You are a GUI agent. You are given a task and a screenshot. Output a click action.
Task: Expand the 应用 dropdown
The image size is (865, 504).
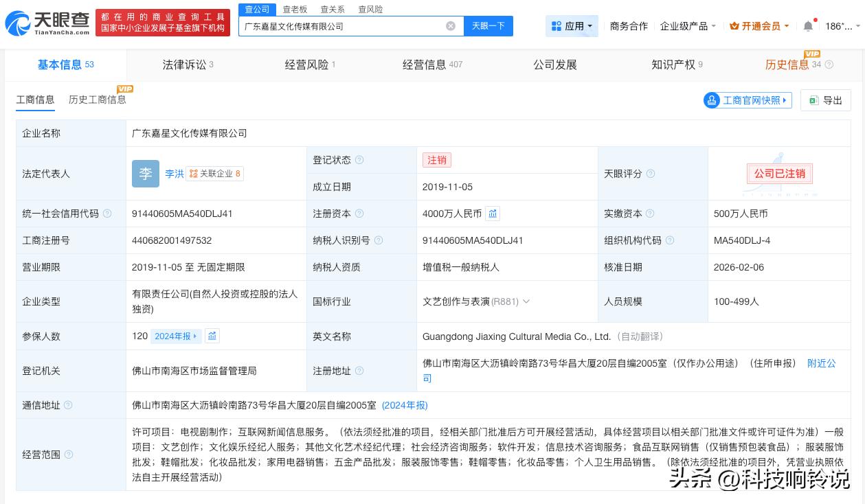[x=589, y=26]
